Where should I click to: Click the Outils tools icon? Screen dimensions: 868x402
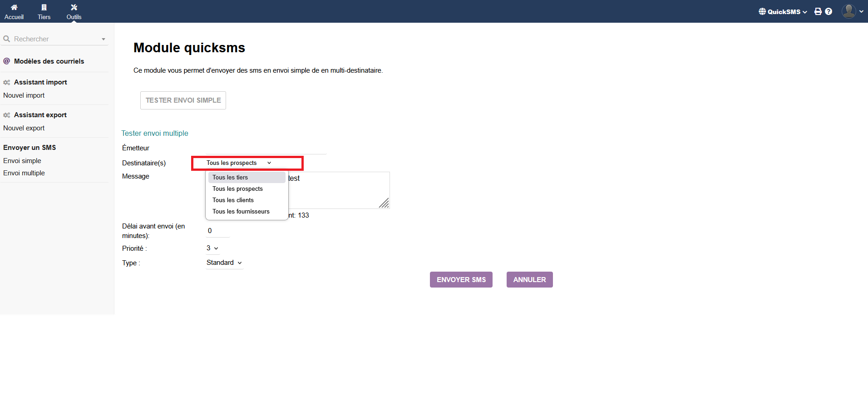(x=74, y=7)
